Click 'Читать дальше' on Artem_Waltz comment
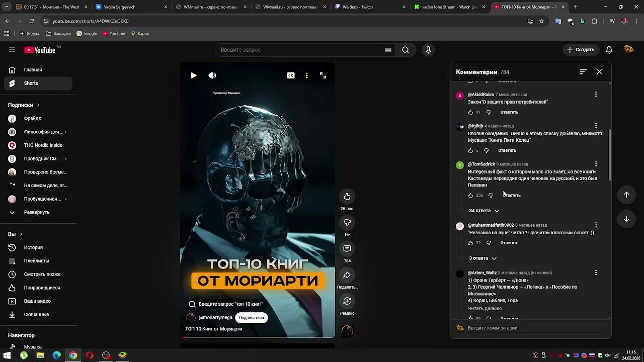 (x=485, y=309)
